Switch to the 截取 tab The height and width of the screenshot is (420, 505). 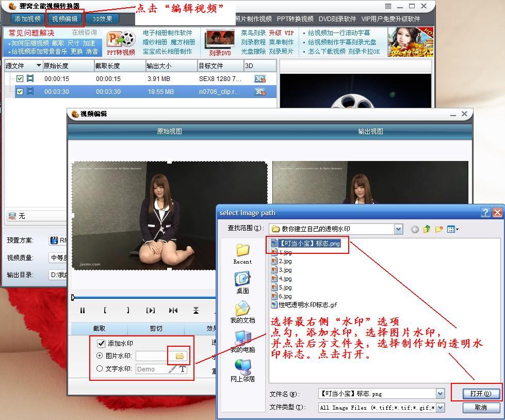coord(99,328)
